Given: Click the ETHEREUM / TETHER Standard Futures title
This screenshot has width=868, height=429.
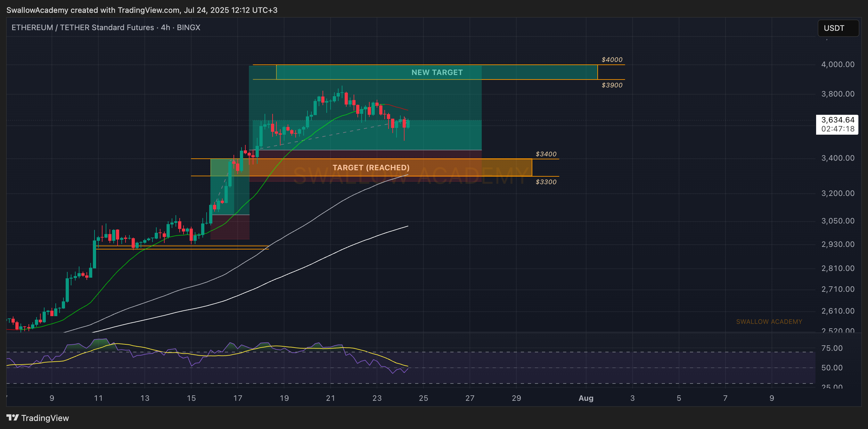Looking at the screenshot, I should pyautogui.click(x=83, y=27).
